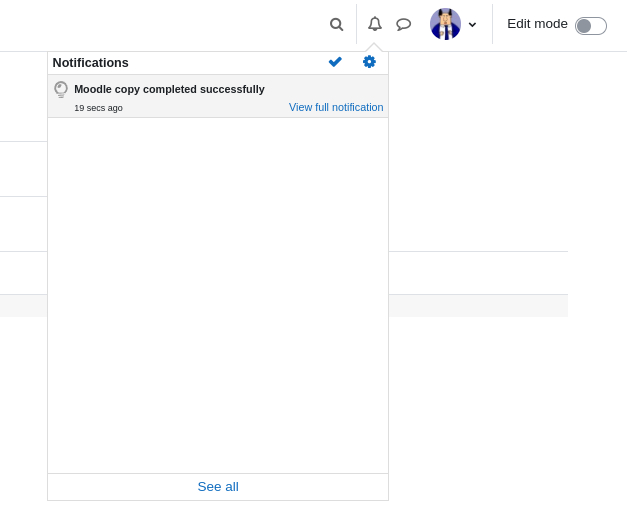Open the messaging speech bubble icon

tap(403, 24)
